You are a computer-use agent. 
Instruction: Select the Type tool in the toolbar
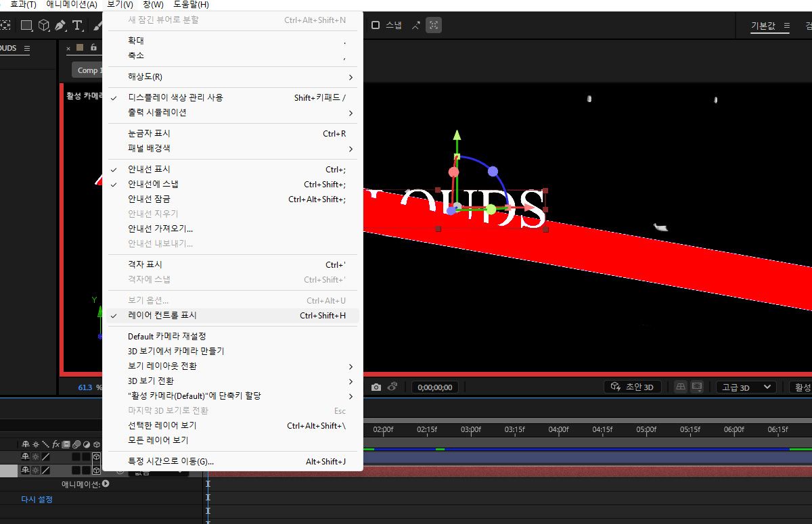coord(77,26)
